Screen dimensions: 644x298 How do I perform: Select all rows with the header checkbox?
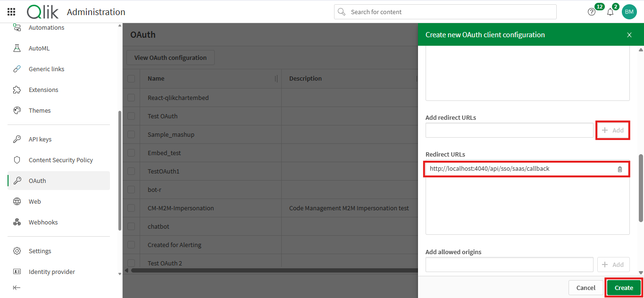(131, 79)
